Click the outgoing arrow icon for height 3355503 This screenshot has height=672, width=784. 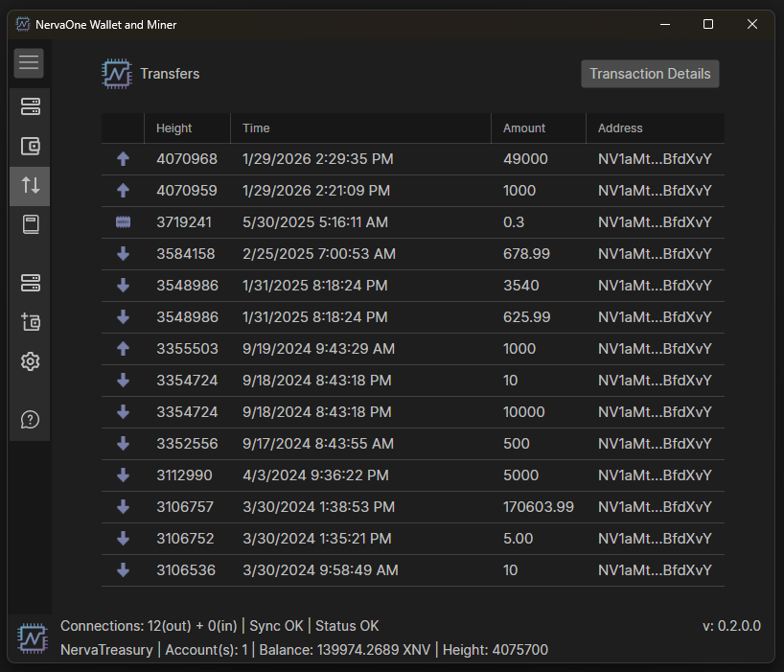[x=123, y=349]
